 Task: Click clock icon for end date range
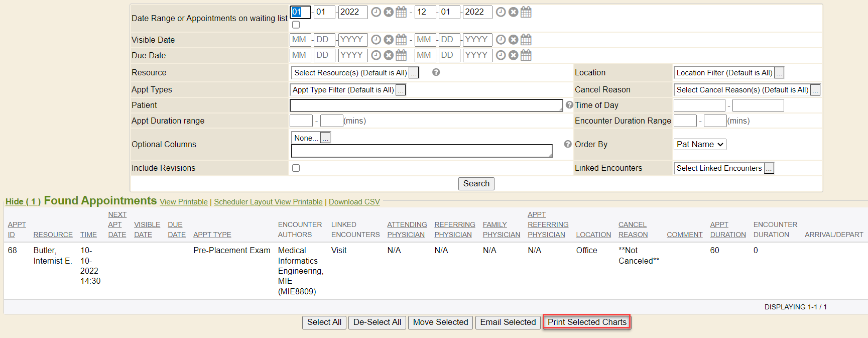point(501,12)
